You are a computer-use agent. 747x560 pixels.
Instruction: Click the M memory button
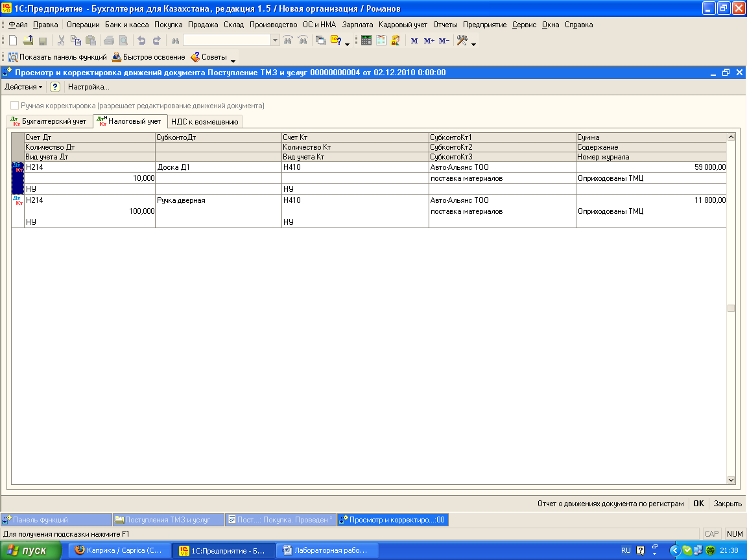[414, 41]
